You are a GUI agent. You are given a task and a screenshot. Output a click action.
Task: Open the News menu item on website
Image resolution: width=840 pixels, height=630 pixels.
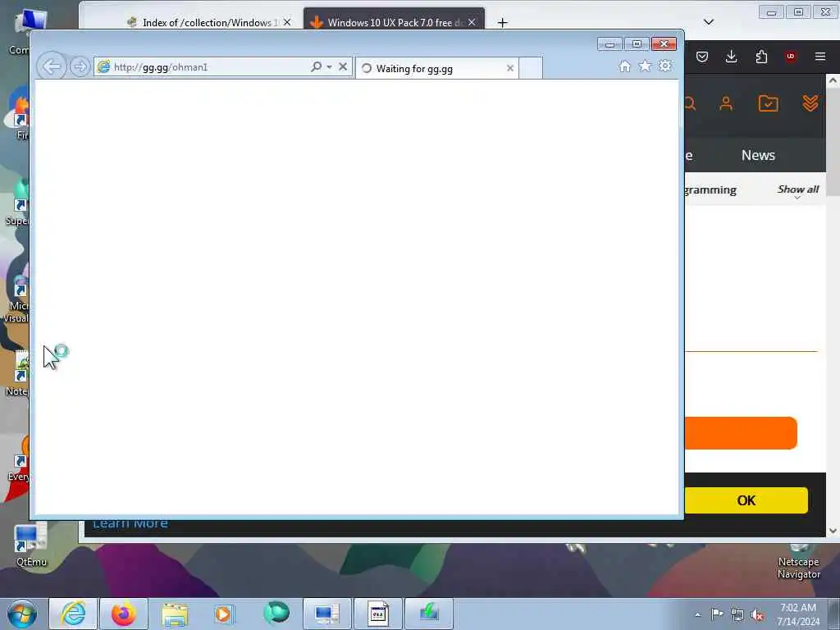tap(758, 155)
